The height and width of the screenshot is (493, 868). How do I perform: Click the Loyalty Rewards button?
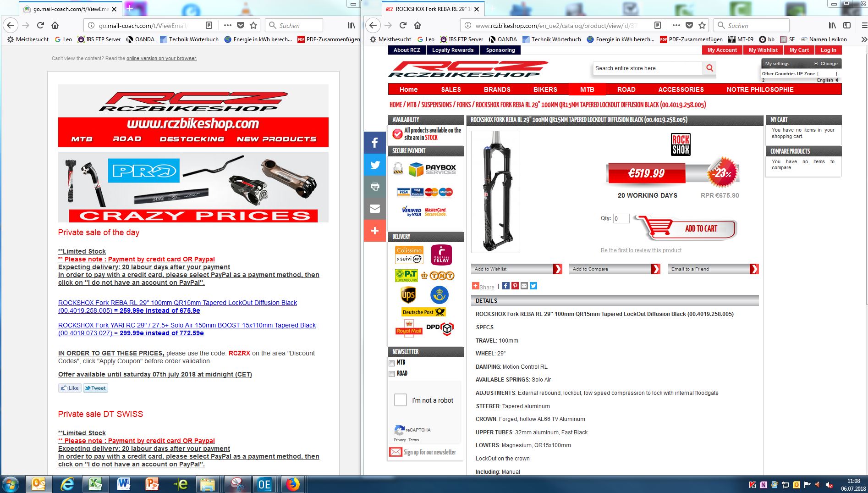[453, 50]
